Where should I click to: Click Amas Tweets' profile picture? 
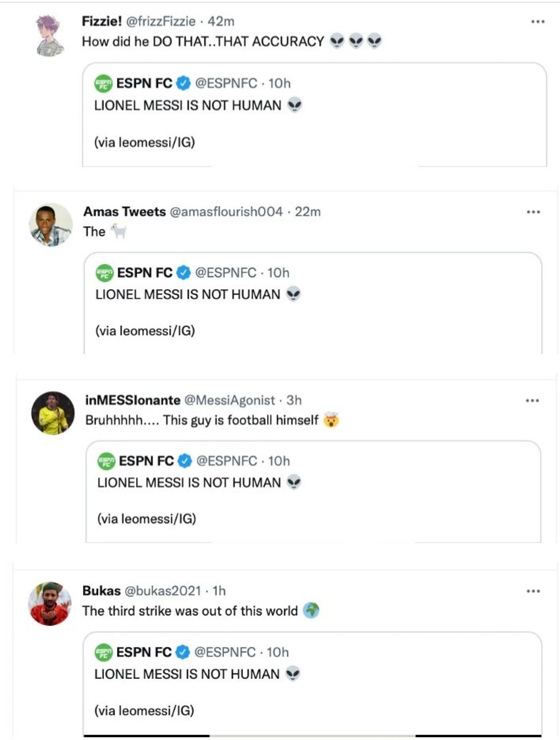tap(50, 223)
